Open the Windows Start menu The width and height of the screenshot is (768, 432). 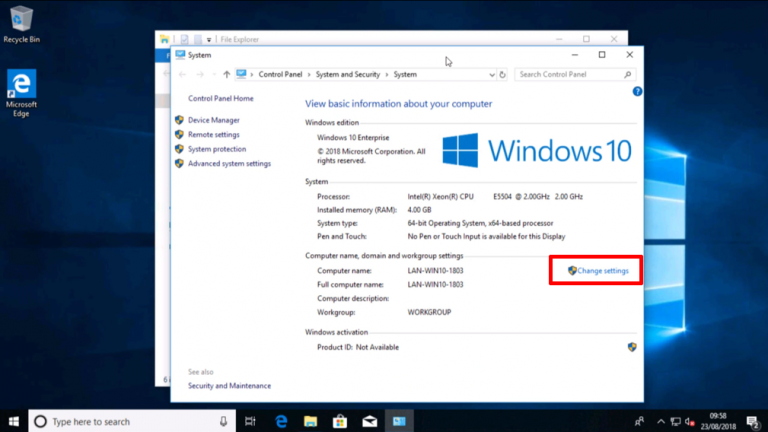(x=14, y=421)
